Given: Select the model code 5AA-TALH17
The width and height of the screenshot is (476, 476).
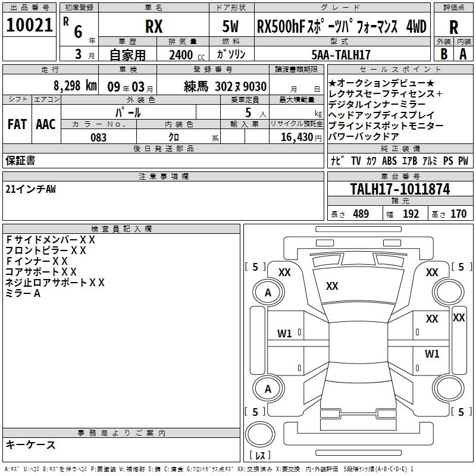Looking at the screenshot, I should 341,55.
